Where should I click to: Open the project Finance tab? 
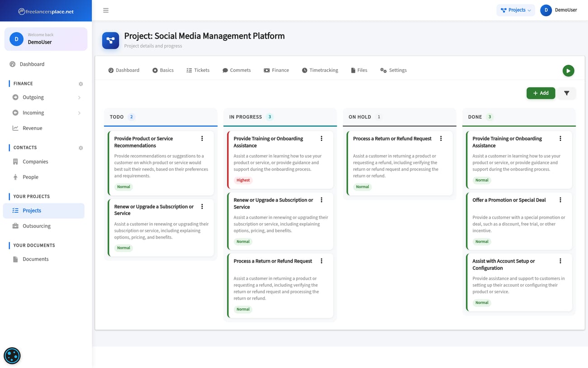[x=276, y=70]
